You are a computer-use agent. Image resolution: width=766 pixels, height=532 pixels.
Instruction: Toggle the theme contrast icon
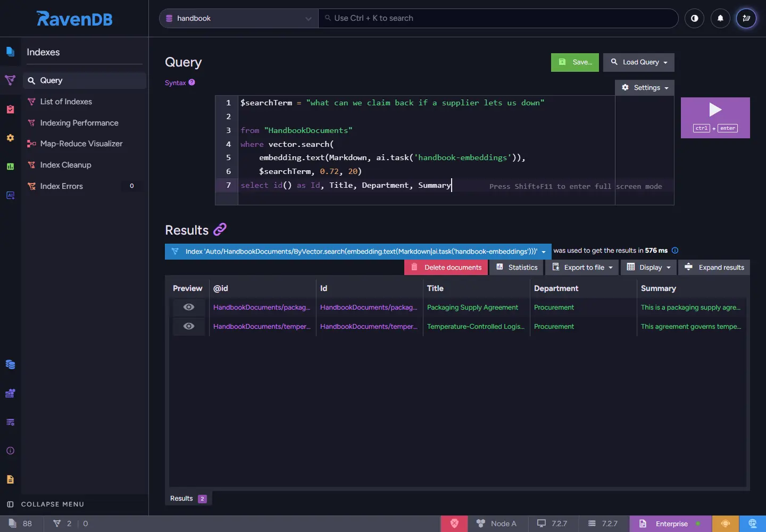click(x=694, y=18)
